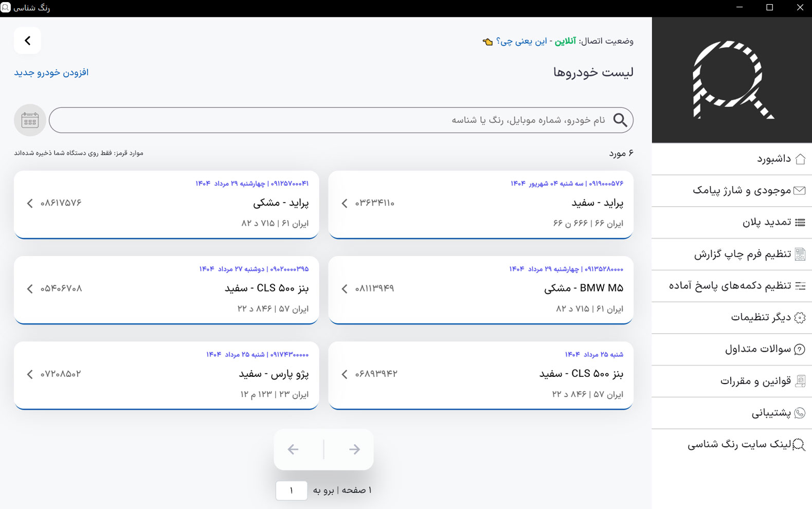Open تمدید پلان menu item

[732, 223]
